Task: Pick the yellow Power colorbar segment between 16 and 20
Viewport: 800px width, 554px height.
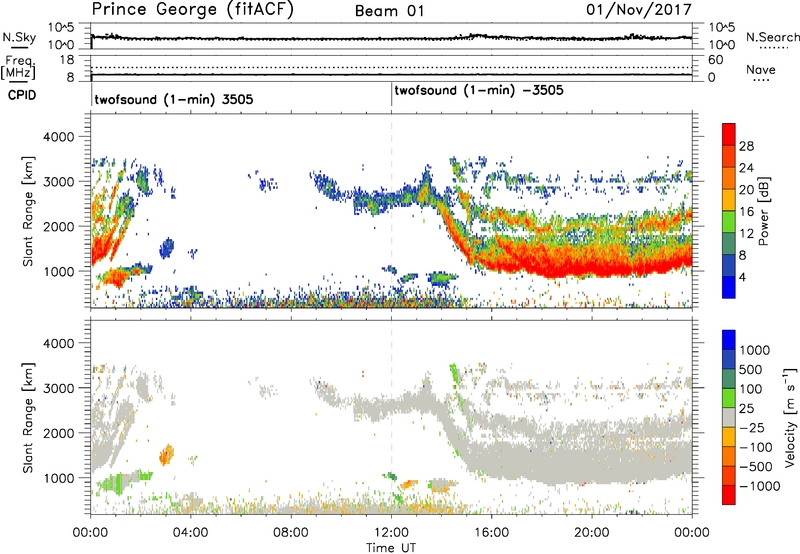Action: pyautogui.click(x=729, y=200)
